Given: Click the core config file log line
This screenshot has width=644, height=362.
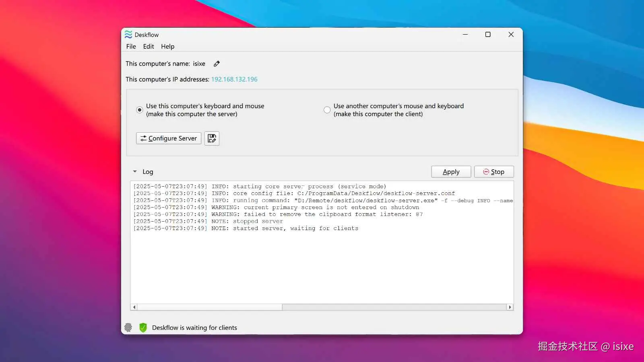Looking at the screenshot, I should point(294,193).
